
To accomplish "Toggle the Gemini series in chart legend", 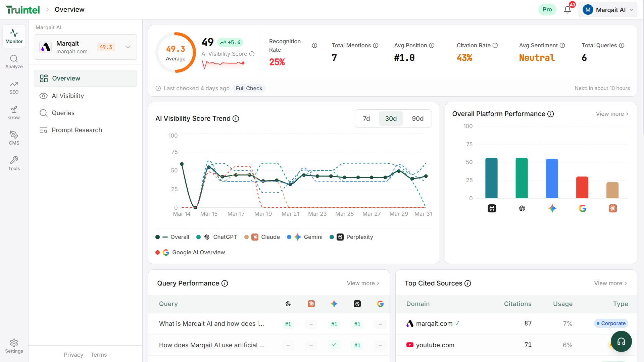I will pos(305,237).
